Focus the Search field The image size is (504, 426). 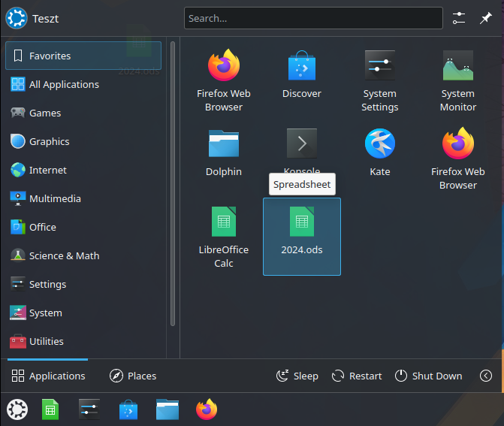click(x=313, y=18)
